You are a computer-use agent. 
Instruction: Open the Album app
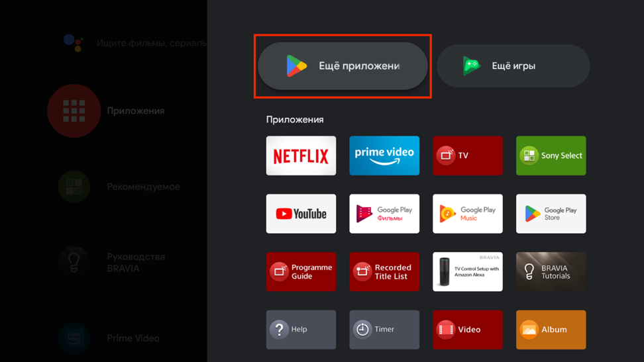551,330
